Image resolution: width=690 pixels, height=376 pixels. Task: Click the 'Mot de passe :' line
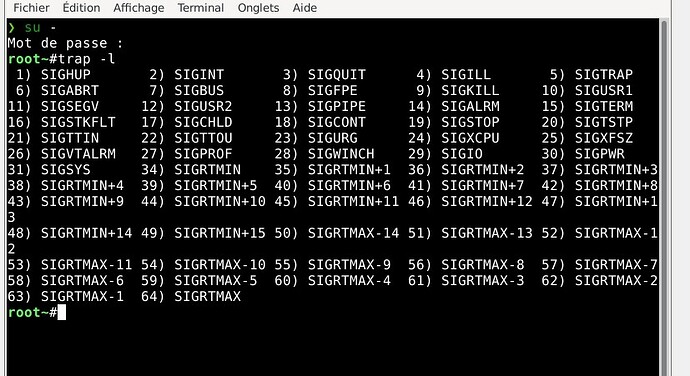pyautogui.click(x=65, y=43)
